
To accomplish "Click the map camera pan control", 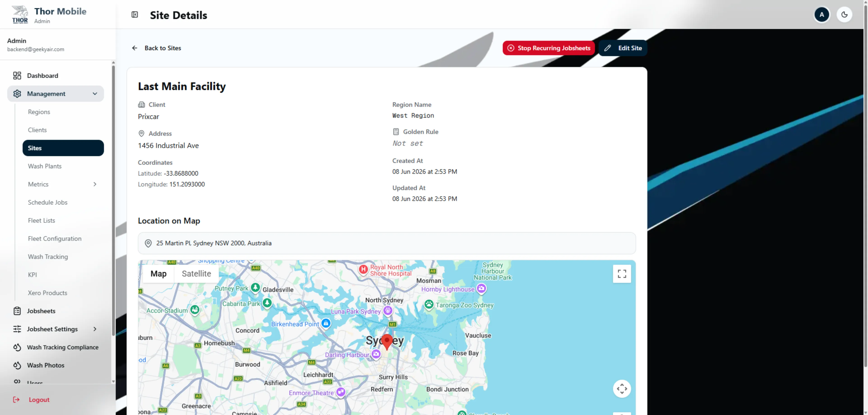I will coord(622,389).
